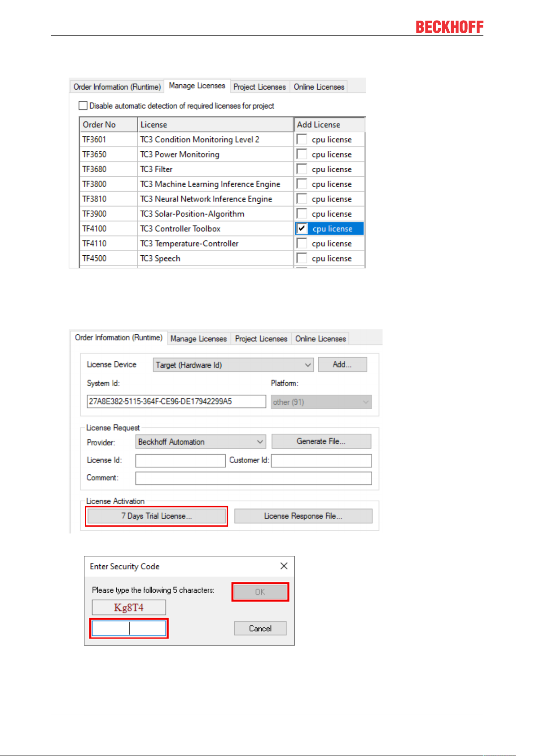Click the Kg8T4 security code display
Viewport: 535px width, 756px height.
(129, 607)
